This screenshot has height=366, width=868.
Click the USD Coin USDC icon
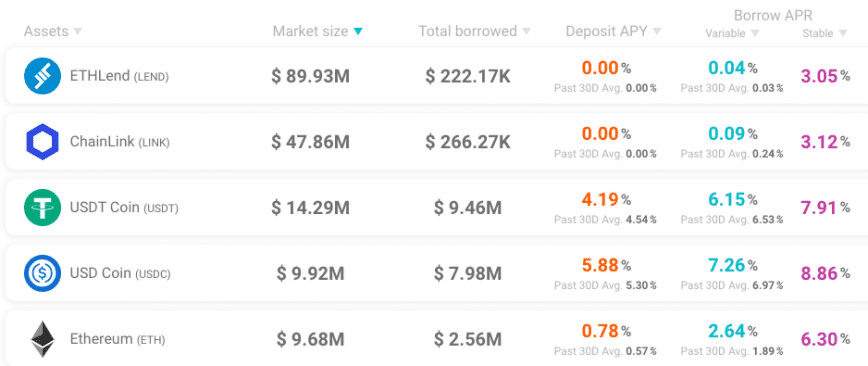[x=42, y=273]
